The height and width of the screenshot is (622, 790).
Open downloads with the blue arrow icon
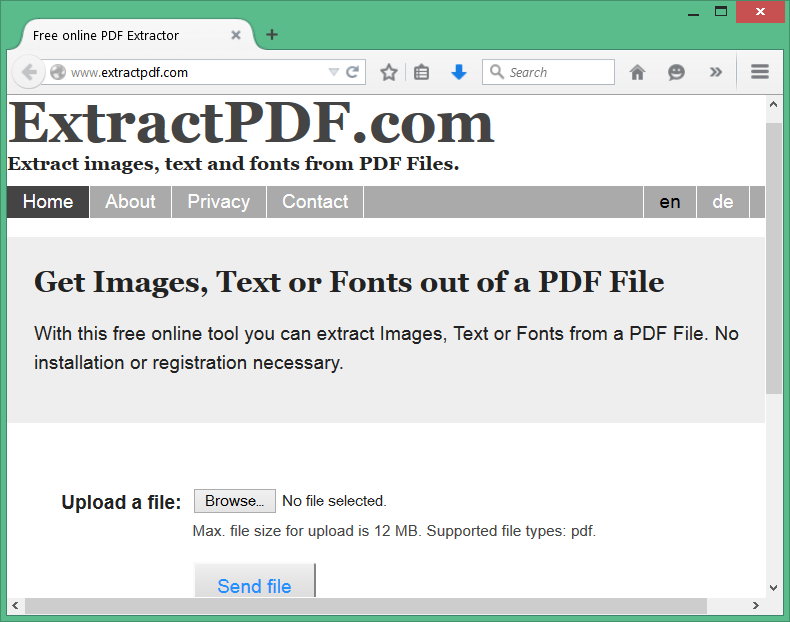coord(458,73)
